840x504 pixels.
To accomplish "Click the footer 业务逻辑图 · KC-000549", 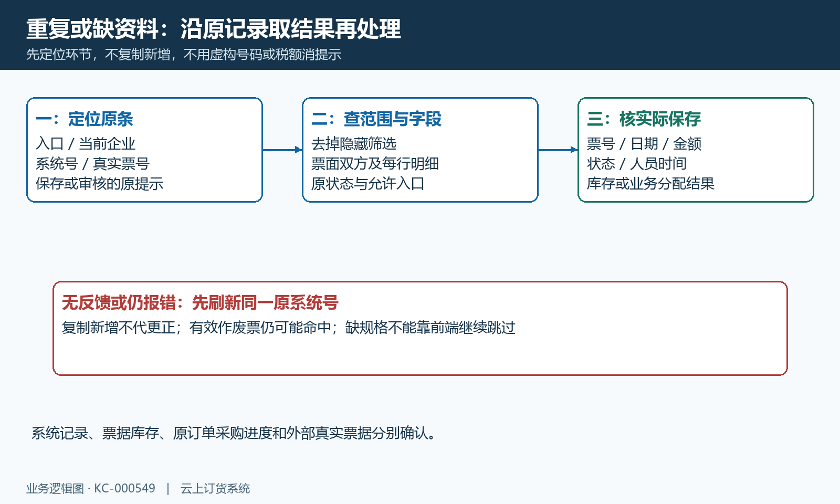I will tap(91, 488).
